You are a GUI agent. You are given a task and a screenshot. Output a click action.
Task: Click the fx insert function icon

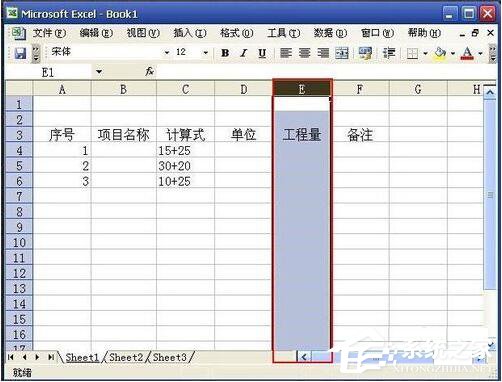[149, 71]
